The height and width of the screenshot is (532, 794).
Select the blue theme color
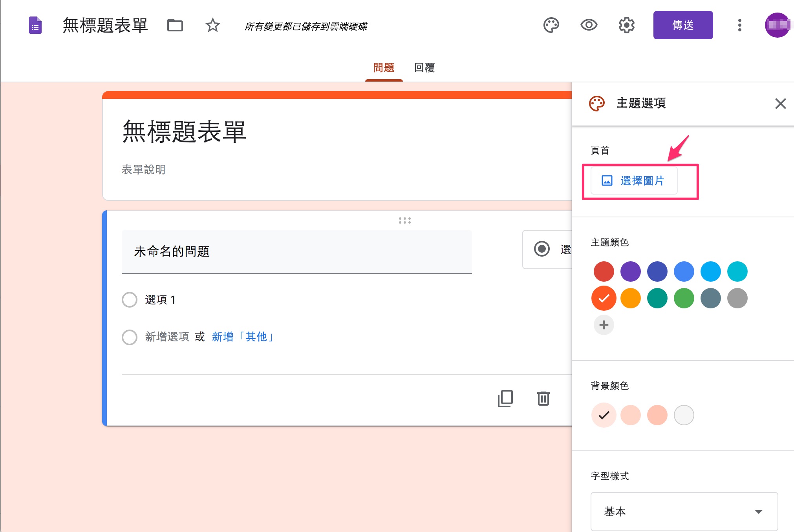pos(684,271)
